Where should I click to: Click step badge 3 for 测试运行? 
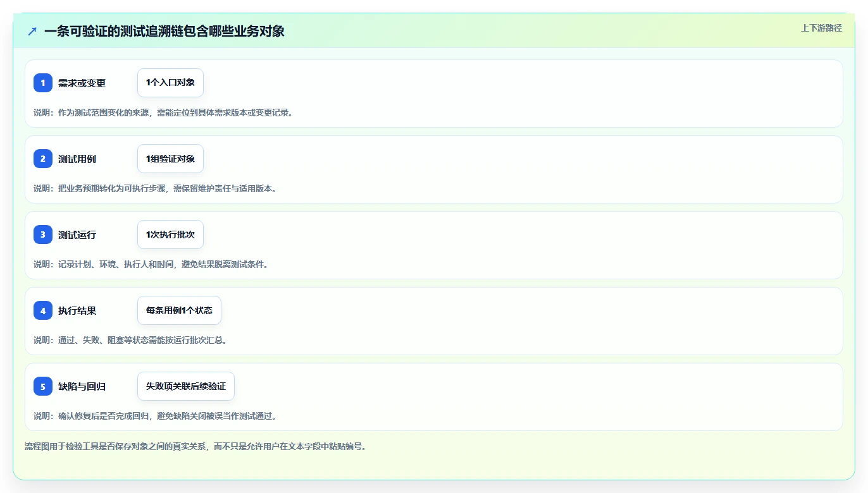43,234
